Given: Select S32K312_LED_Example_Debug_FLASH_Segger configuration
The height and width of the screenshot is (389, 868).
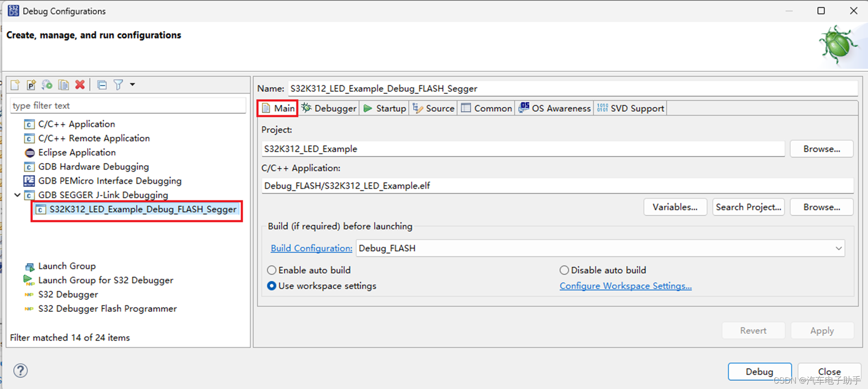Looking at the screenshot, I should [x=142, y=209].
